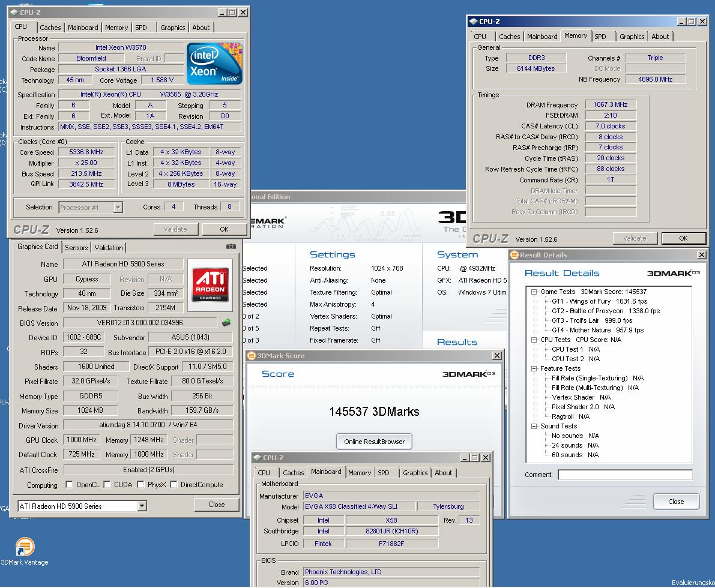This screenshot has height=588, width=715.
Task: Click the CPU-Z title icon in top-left window
Action: tap(14, 13)
